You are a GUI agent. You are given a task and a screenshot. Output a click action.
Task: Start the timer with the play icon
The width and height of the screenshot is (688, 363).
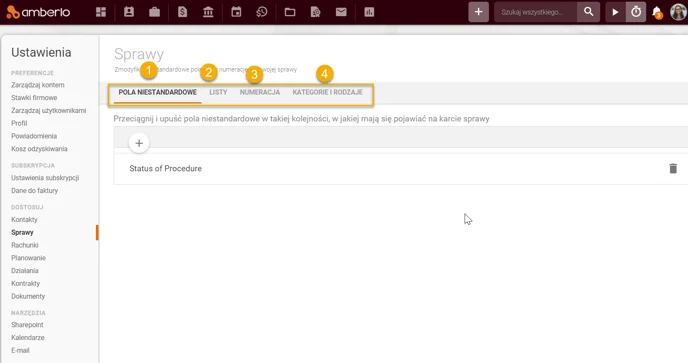(615, 12)
